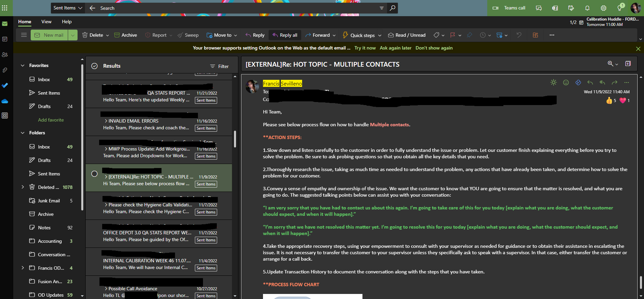Click the reply arrow in message header
Screen dimensions: 644x299
(x=590, y=82)
